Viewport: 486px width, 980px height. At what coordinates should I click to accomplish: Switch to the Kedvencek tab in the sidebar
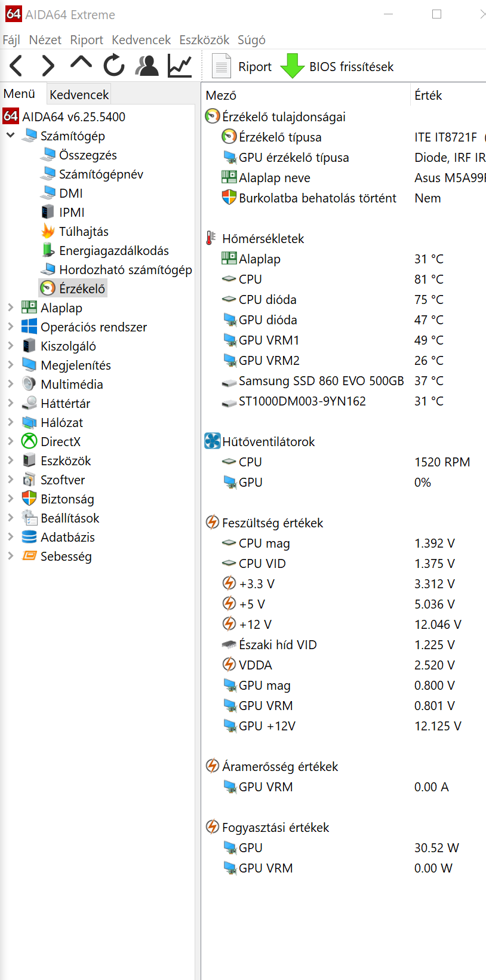point(79,94)
